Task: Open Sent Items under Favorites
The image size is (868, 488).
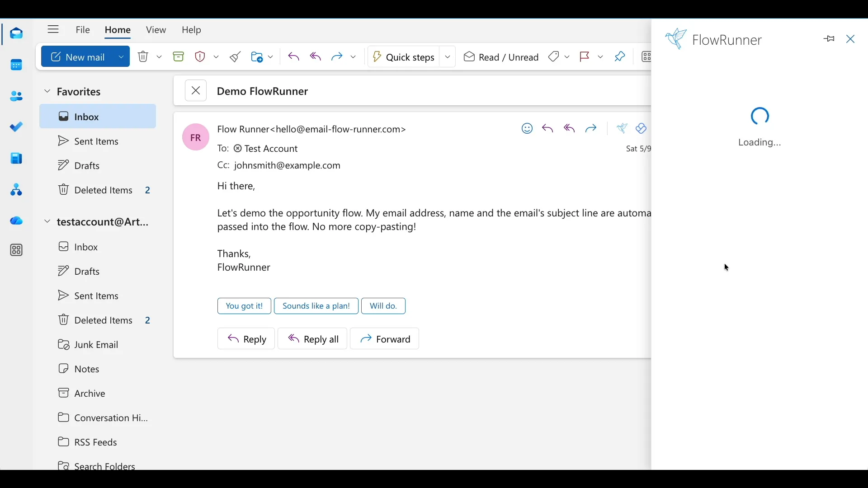Action: coord(98,142)
